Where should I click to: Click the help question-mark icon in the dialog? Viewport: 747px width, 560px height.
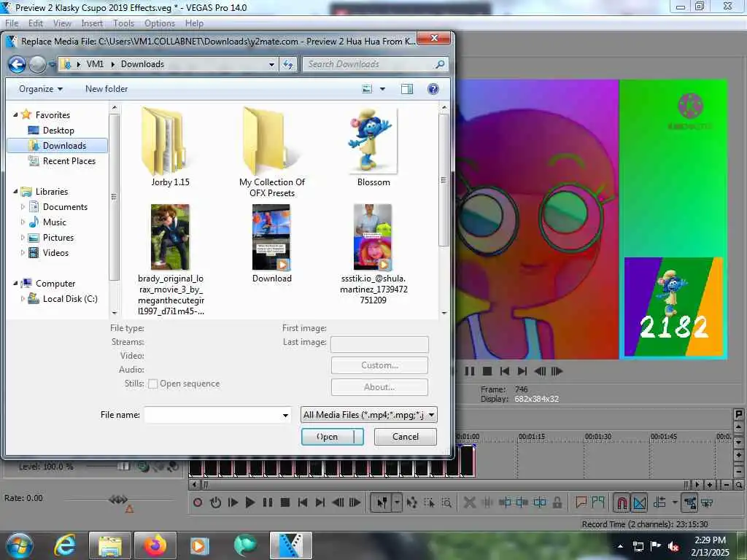[x=433, y=89]
